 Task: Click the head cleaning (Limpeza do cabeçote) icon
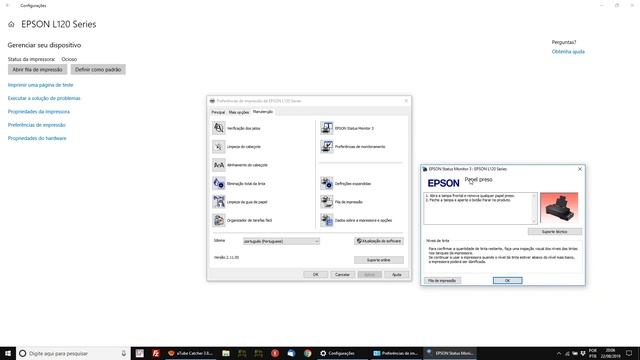pyautogui.click(x=219, y=147)
